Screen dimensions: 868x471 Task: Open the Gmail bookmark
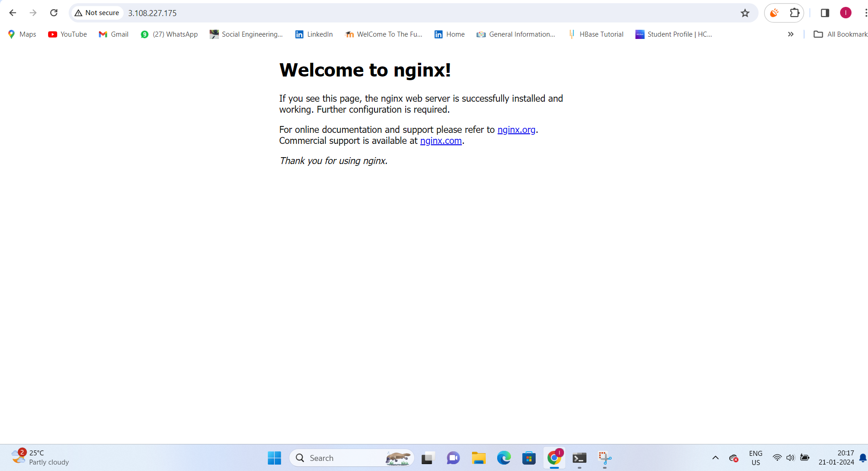coord(114,34)
